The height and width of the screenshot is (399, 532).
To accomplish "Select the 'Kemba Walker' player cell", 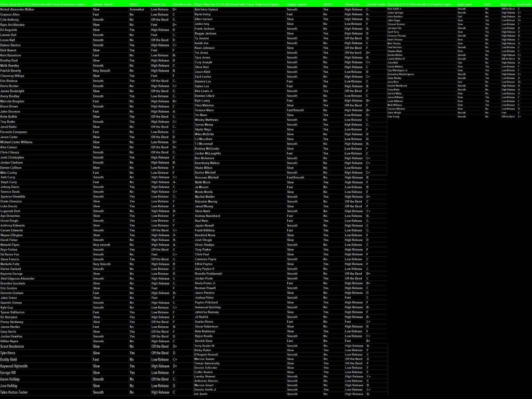I will click(x=395, y=55).
